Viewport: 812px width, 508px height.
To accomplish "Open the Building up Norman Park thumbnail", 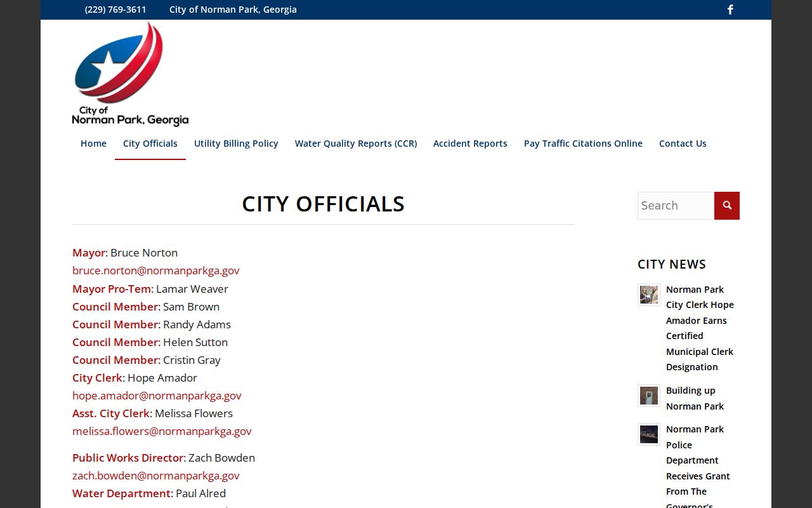I will 649,396.
